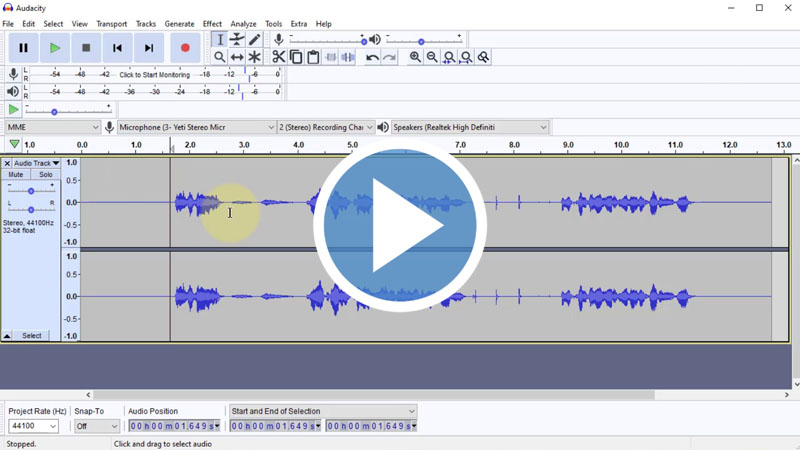Click the Audio Position time field
Screen dimensions: 800x450
click(173, 426)
